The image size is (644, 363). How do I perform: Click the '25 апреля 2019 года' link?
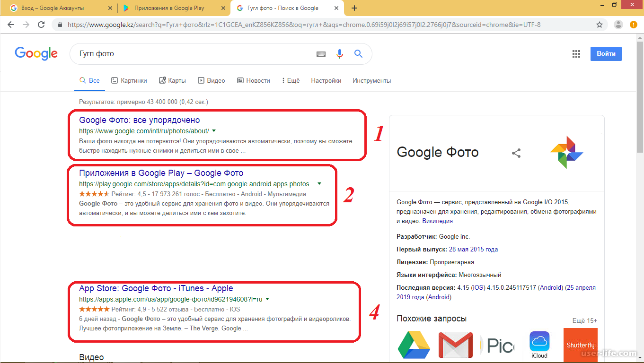pos(496,293)
